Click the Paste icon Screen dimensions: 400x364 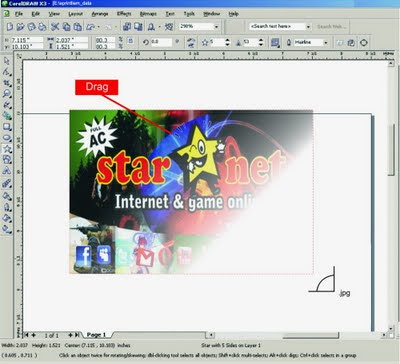click(78, 26)
